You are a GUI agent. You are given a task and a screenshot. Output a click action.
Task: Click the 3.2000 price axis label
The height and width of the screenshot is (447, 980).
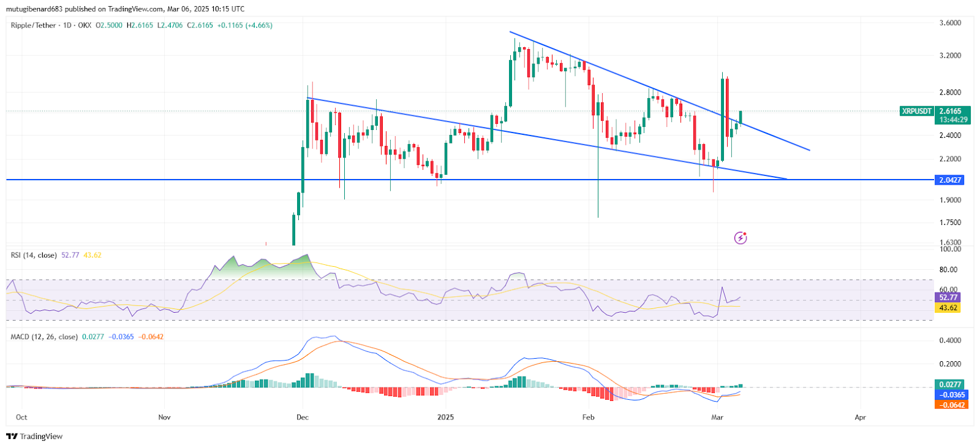click(950, 55)
